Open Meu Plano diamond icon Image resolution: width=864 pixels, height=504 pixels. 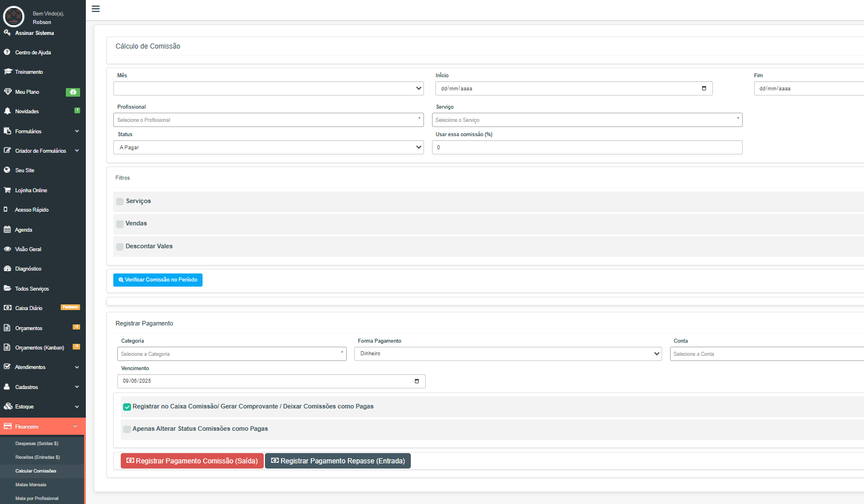(x=8, y=92)
